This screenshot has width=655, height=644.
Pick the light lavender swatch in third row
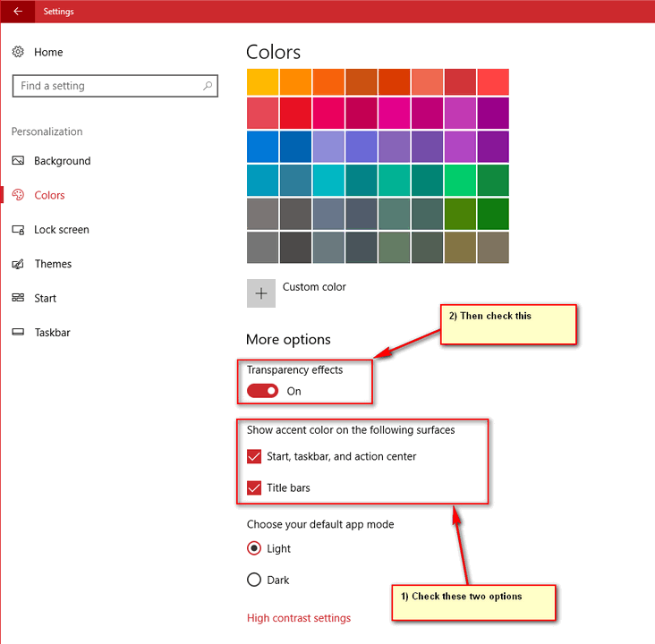[328, 147]
